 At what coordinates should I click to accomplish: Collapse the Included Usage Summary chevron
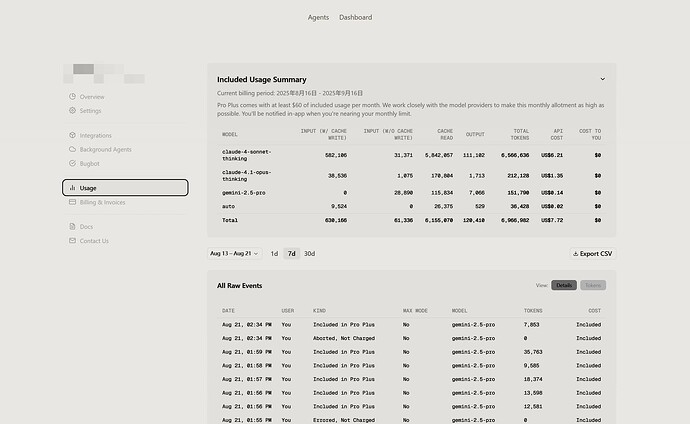tap(602, 79)
